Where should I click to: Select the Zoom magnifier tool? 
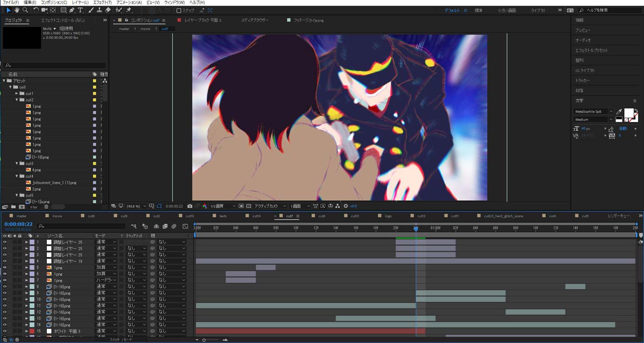coord(25,10)
